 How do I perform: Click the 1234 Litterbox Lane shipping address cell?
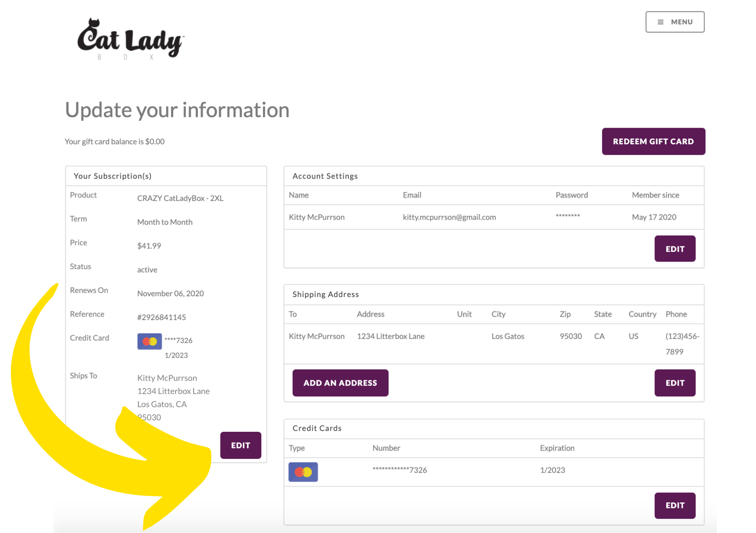coord(391,336)
